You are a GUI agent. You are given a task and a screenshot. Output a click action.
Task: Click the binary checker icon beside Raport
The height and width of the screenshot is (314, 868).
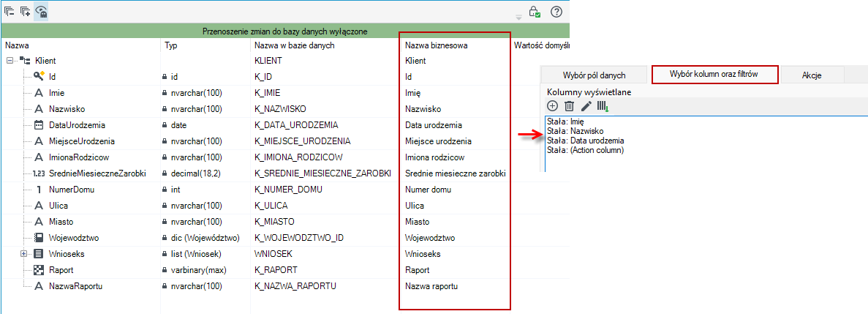pos(39,270)
